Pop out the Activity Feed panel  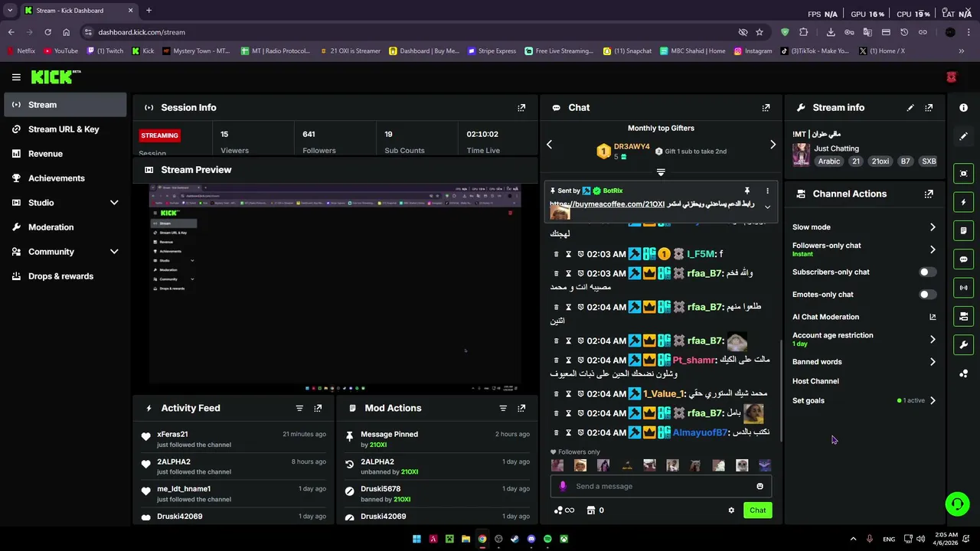click(x=318, y=409)
